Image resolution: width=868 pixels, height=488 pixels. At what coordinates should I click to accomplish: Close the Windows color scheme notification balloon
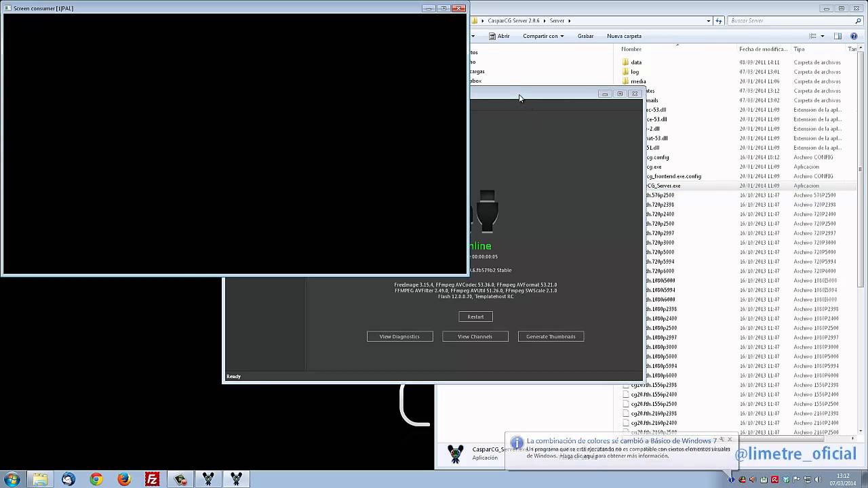(730, 440)
